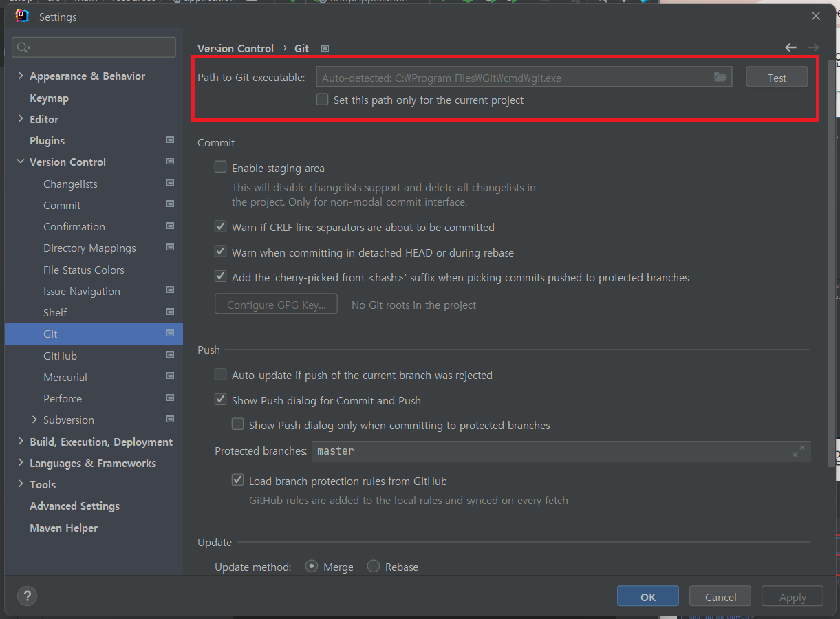This screenshot has width=840, height=619.
Task: Click the folder browse icon in Git path field
Action: 720,77
